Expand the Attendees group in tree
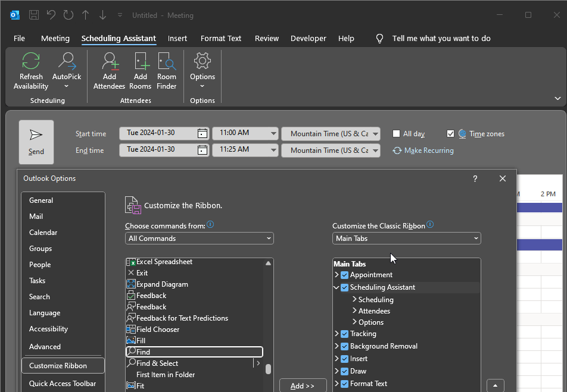Viewport: 567px width, 392px height. tap(354, 311)
